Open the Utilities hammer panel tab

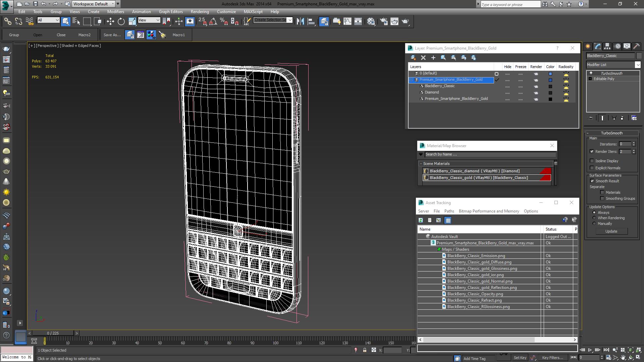[636, 46]
